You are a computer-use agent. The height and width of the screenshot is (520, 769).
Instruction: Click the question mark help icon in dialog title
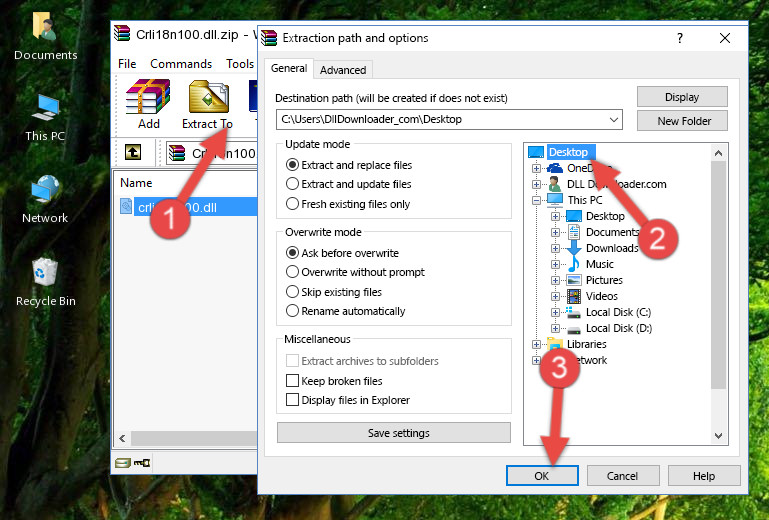pos(680,38)
